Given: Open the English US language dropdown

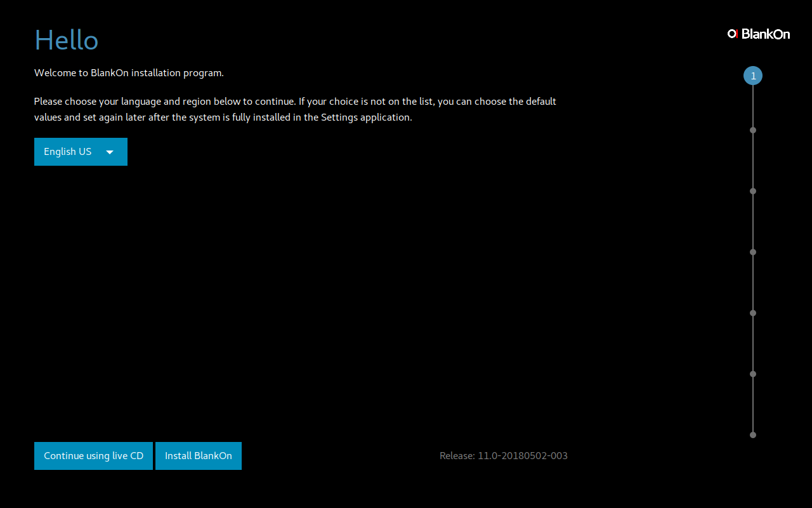Looking at the screenshot, I should (x=81, y=152).
